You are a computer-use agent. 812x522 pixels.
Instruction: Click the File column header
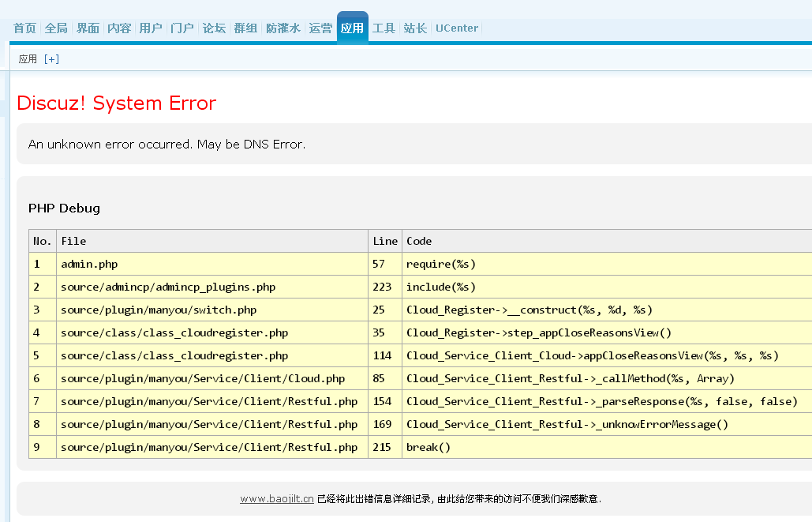pyautogui.click(x=73, y=241)
